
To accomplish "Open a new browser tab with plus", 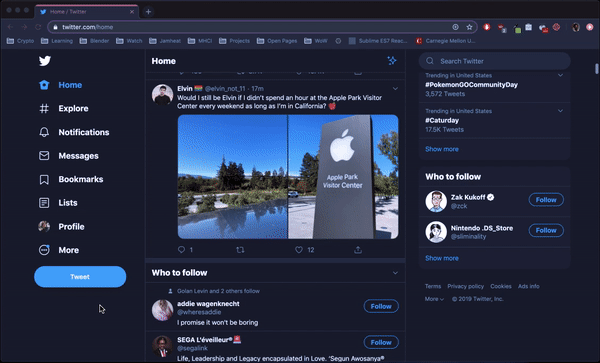I will click(x=148, y=12).
